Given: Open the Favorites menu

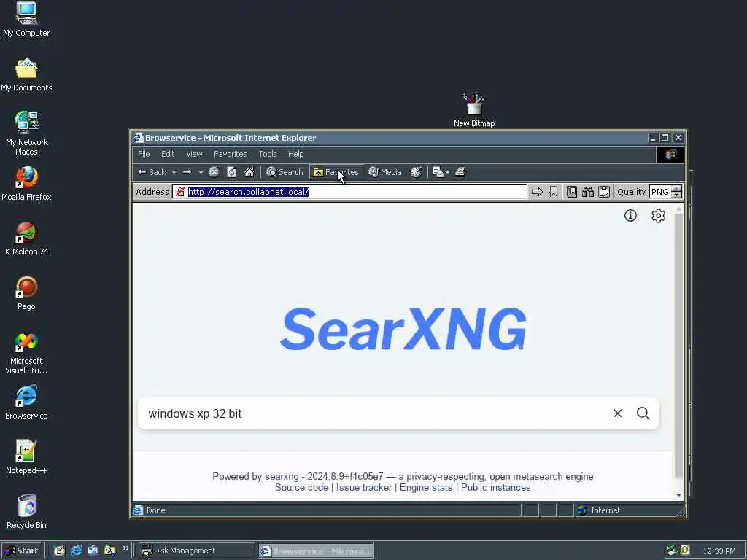Looking at the screenshot, I should click(x=230, y=154).
